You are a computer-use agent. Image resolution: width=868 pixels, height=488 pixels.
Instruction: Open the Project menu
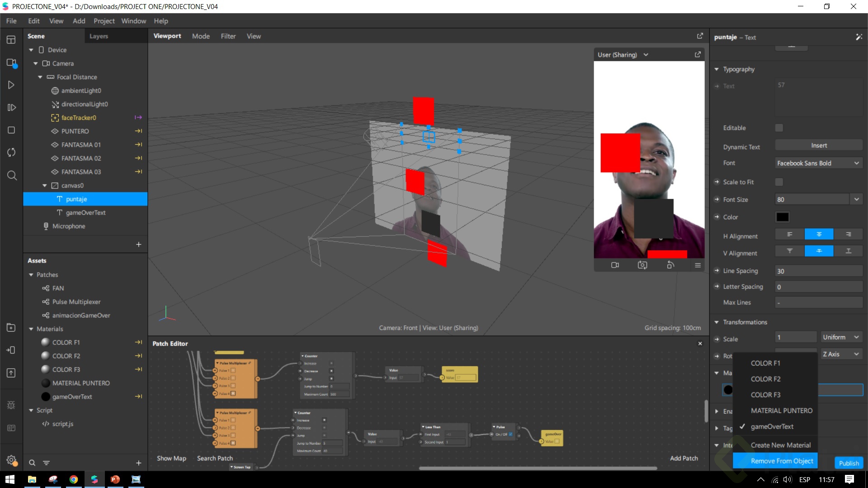click(x=104, y=21)
